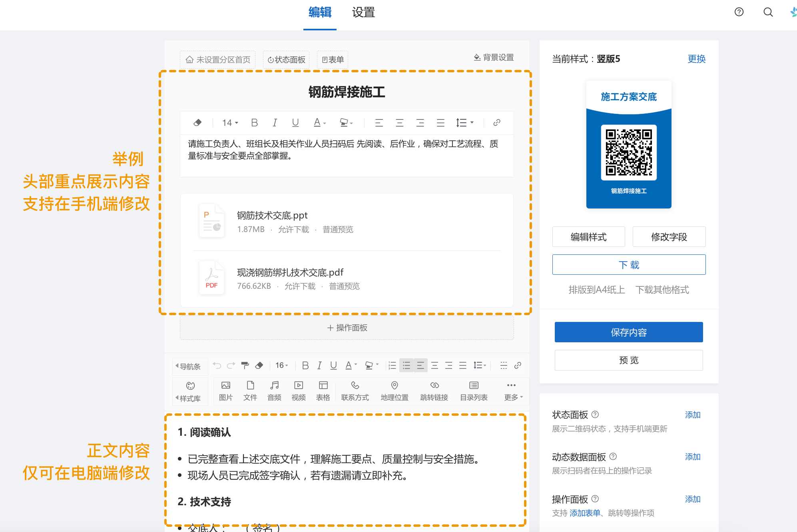Click redo in the body editor toolbar
The height and width of the screenshot is (532, 797).
pyautogui.click(x=231, y=365)
